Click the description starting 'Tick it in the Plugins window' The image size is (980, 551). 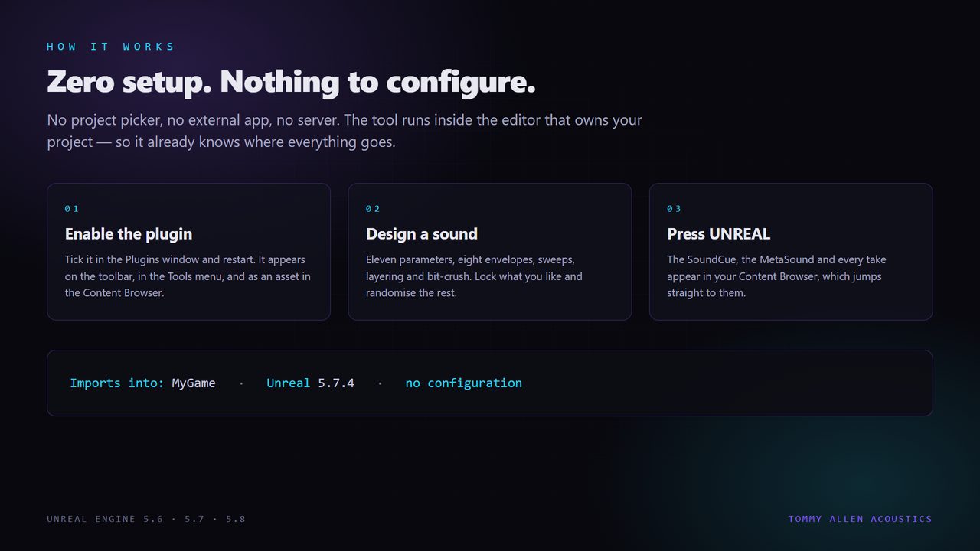pyautogui.click(x=188, y=276)
